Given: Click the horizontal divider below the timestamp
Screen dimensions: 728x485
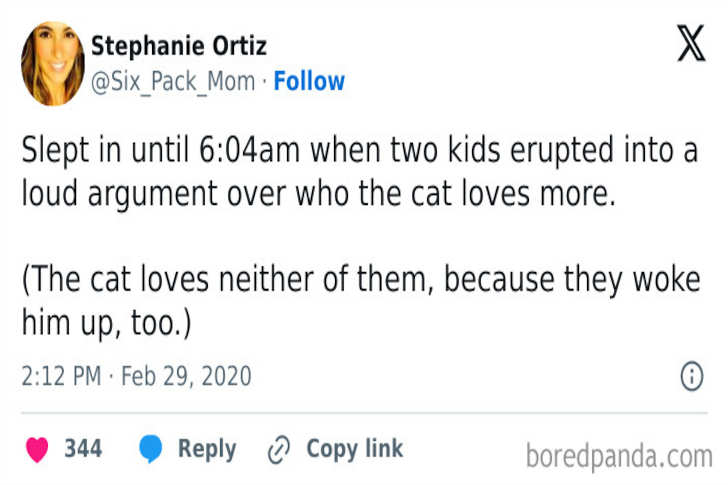Looking at the screenshot, I should coord(364,412).
